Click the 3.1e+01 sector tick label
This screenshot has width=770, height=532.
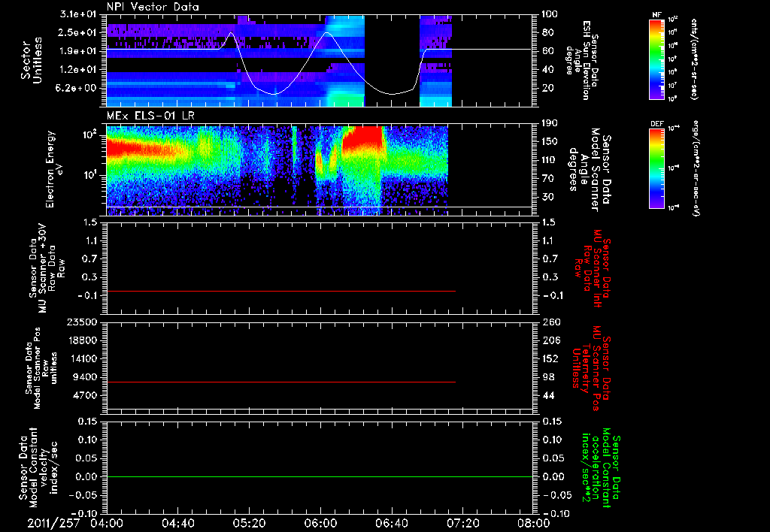[x=77, y=14]
